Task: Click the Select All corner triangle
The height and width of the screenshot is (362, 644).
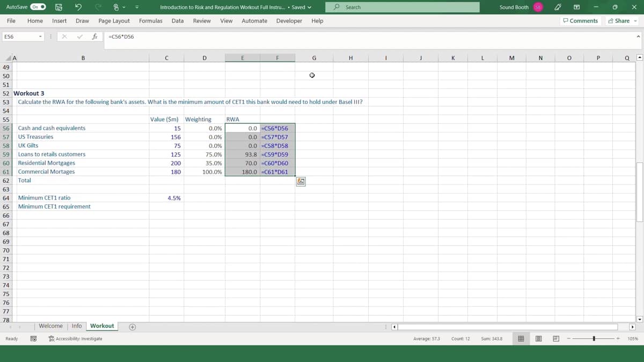Action: tap(8, 58)
